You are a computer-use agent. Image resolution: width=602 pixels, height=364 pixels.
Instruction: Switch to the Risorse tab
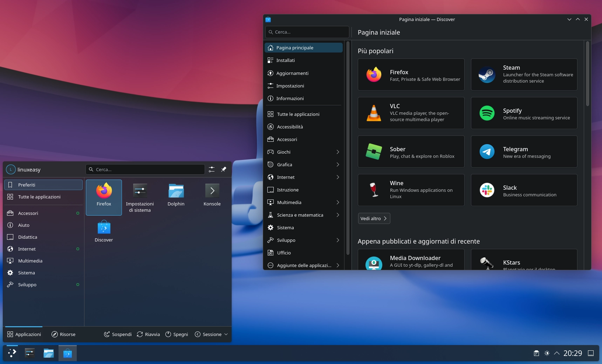coord(63,334)
